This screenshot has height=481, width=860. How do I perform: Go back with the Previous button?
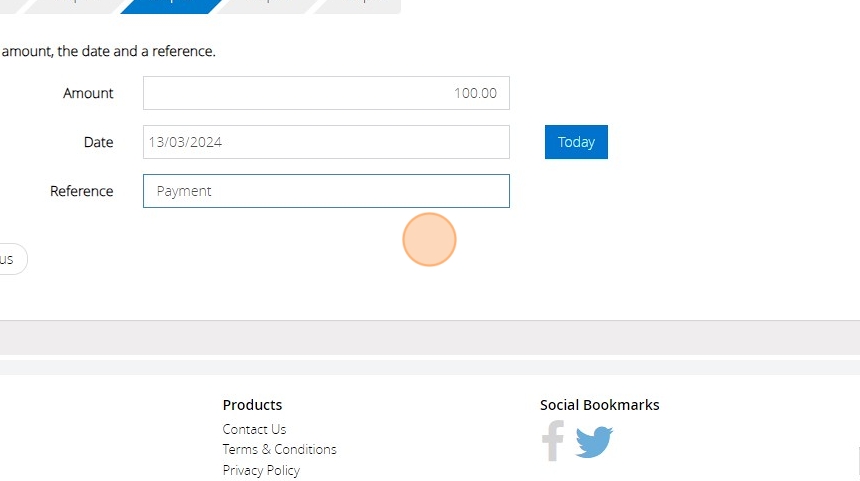(x=10, y=259)
